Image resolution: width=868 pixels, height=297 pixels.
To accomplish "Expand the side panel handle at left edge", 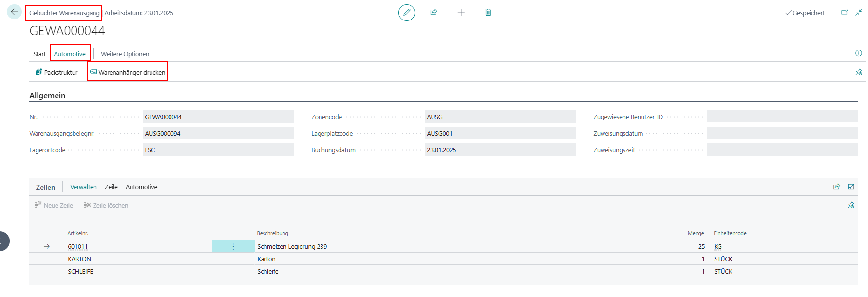I will (x=3, y=241).
